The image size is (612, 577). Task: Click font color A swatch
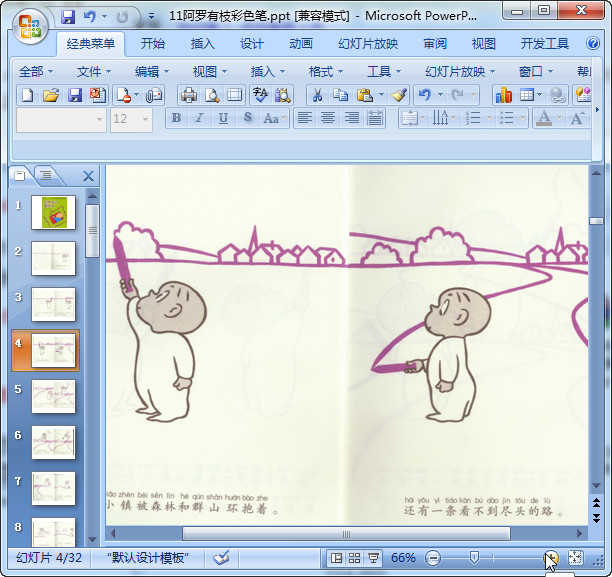tap(544, 118)
